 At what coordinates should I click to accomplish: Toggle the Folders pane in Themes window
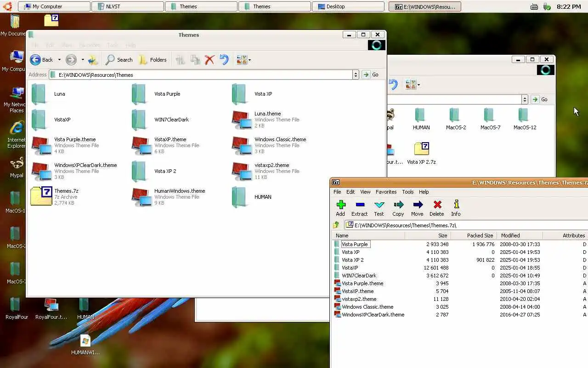click(153, 60)
